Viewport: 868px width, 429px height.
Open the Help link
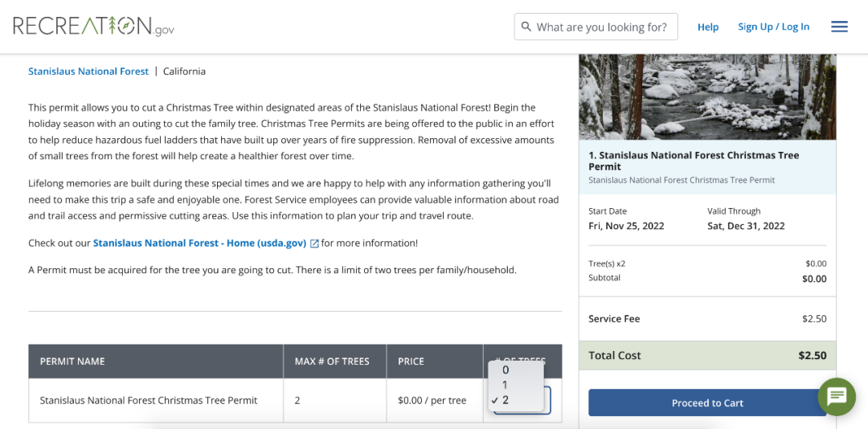click(x=708, y=27)
